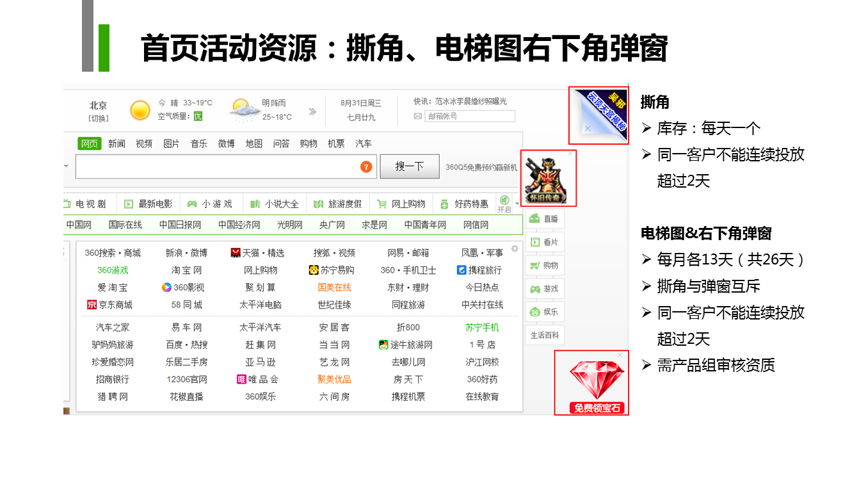The height and width of the screenshot is (486, 868).
Task: Open the 游戏 sidebar gamepad icon
Action: pos(535,289)
